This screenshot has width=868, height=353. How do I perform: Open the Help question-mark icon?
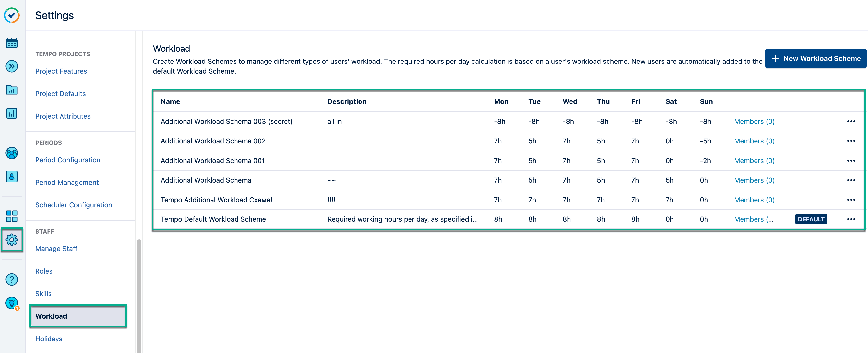click(x=12, y=279)
